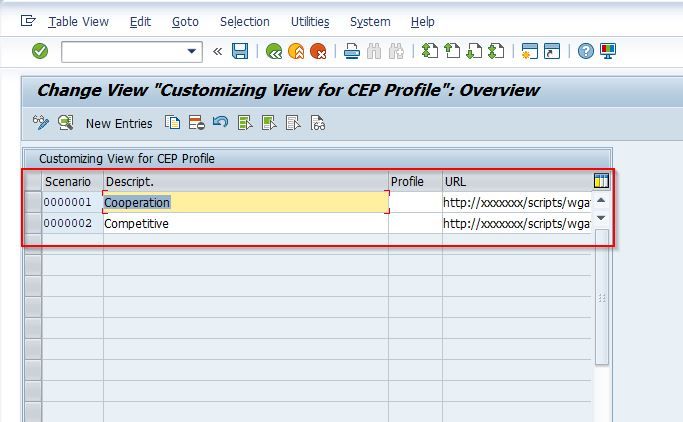
Task: Click URL field in Competitive row
Action: 517,223
